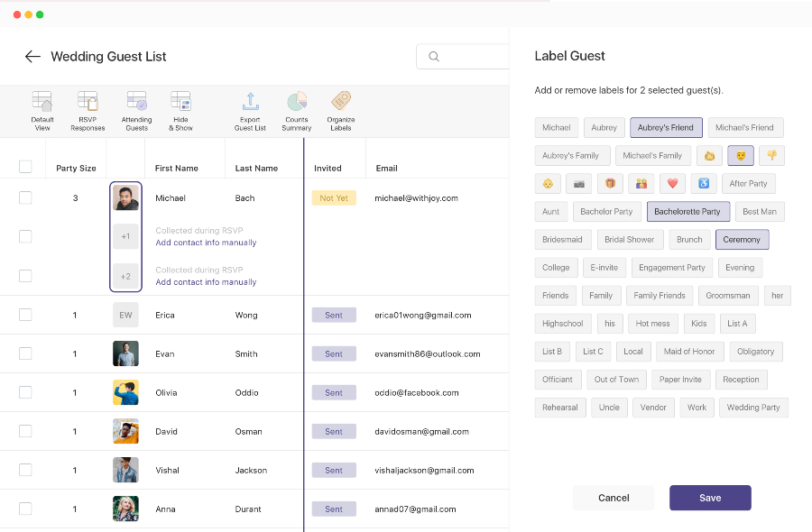This screenshot has width=812, height=532.
Task: Select the red heart emoji label
Action: point(672,183)
